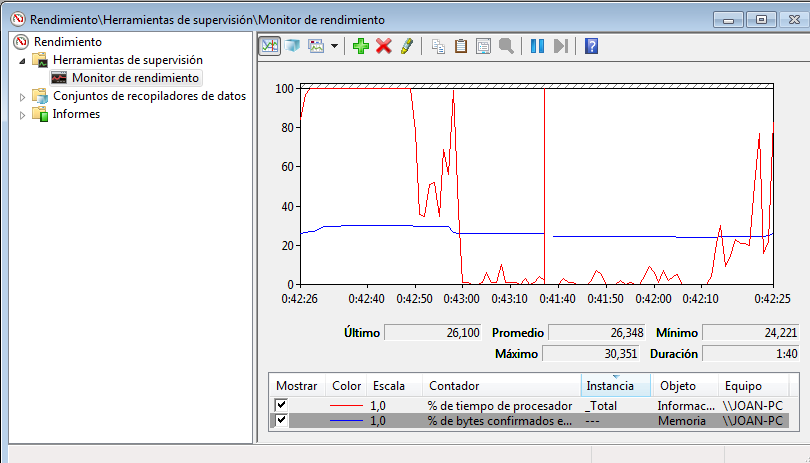
Task: Delete selected counter with red X
Action: tap(383, 46)
